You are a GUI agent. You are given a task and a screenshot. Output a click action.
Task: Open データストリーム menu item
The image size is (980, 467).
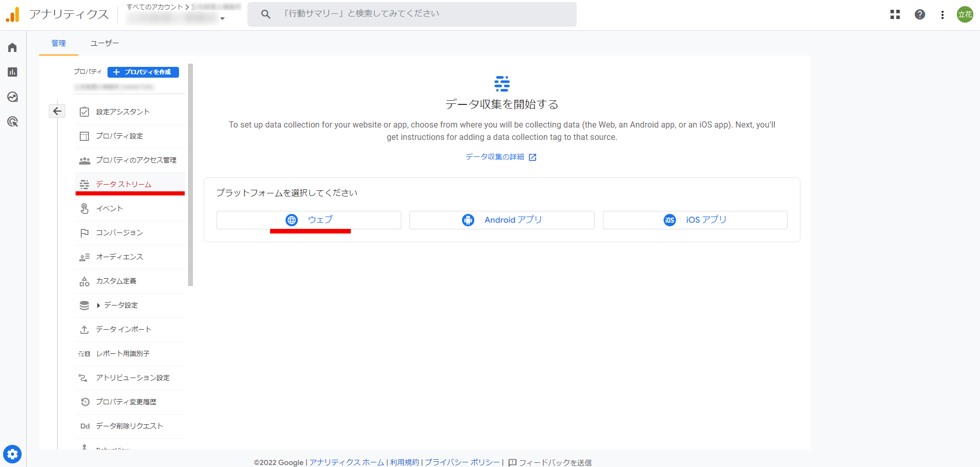[130, 185]
